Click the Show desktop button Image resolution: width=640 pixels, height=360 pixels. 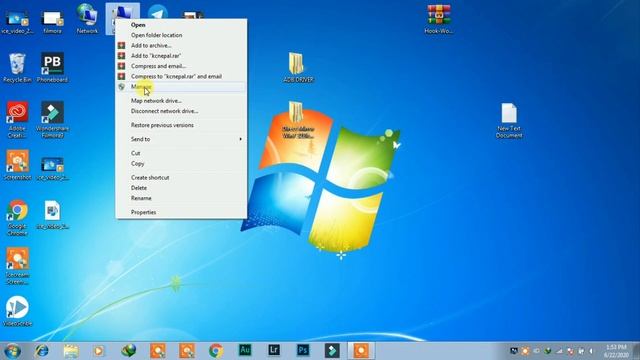point(636,351)
